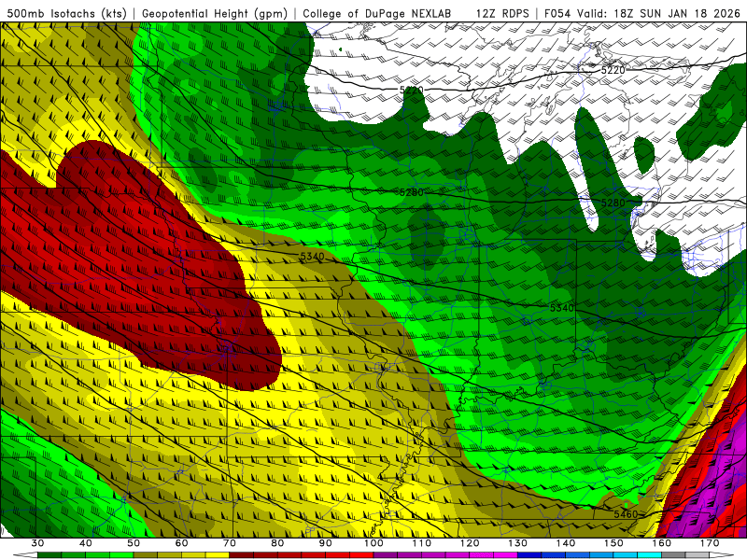Click the color bar label 60
Screen dimensions: 747x560
[x=181, y=543]
